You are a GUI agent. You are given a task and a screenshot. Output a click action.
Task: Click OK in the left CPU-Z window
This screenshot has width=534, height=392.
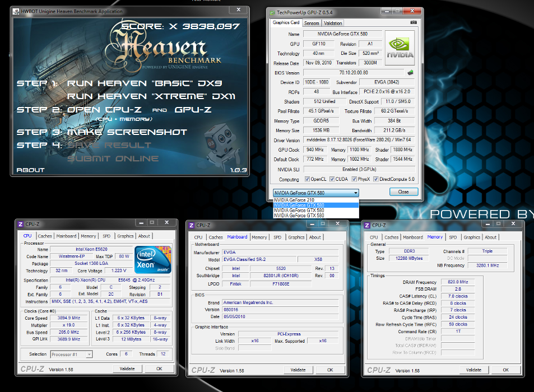[159, 368]
